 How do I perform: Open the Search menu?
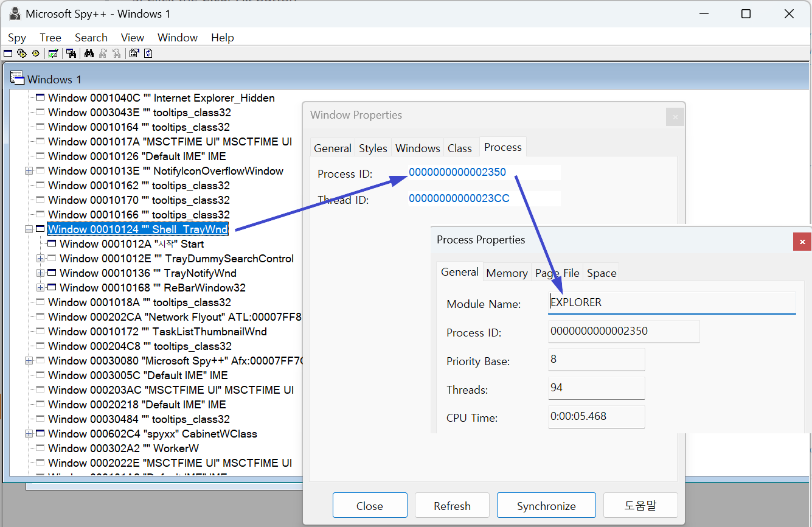[x=91, y=38]
